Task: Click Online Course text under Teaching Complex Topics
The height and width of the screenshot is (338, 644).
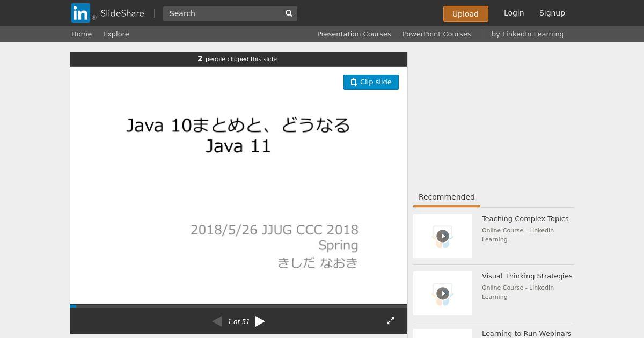Action: click(x=518, y=234)
